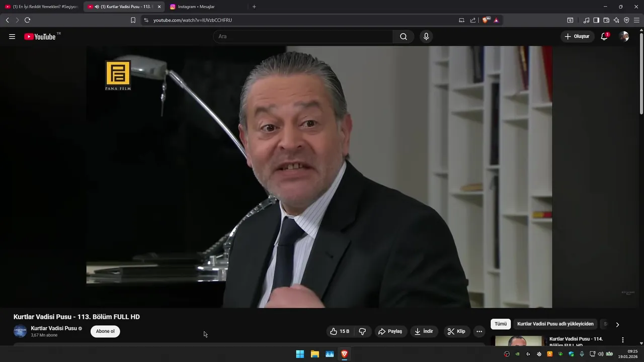Image resolution: width=644 pixels, height=362 pixels.
Task: Open Brave VPN shield icon
Action: [x=626, y=20]
